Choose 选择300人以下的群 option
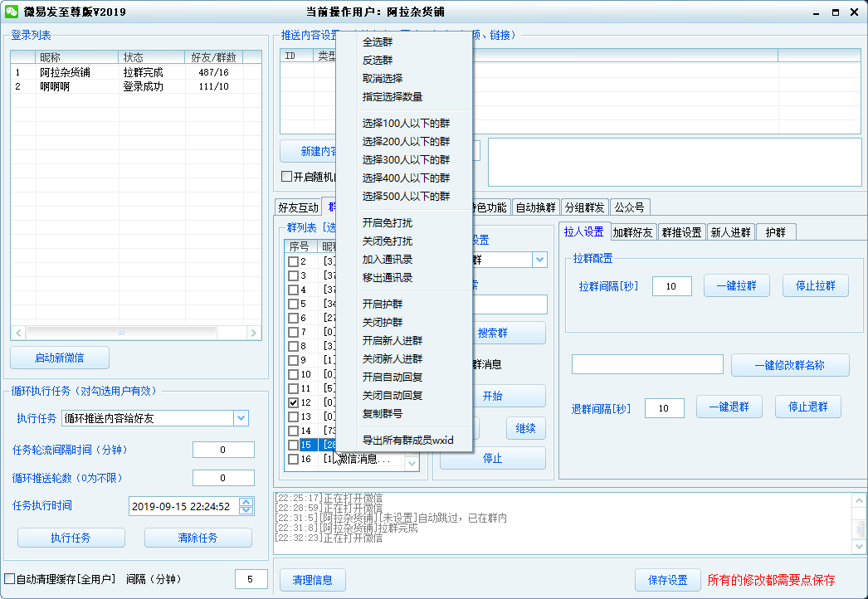 pos(407,159)
